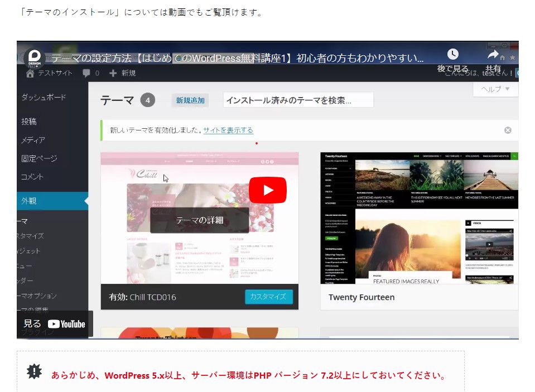Click the WordPress 5.x requirement notice text
535x392 pixels.
tap(248, 375)
